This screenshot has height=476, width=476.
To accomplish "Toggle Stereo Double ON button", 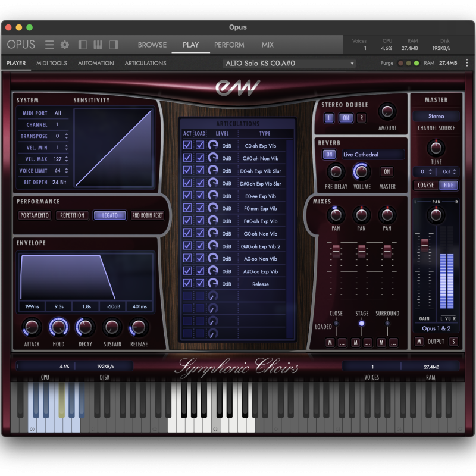I will tap(346, 118).
